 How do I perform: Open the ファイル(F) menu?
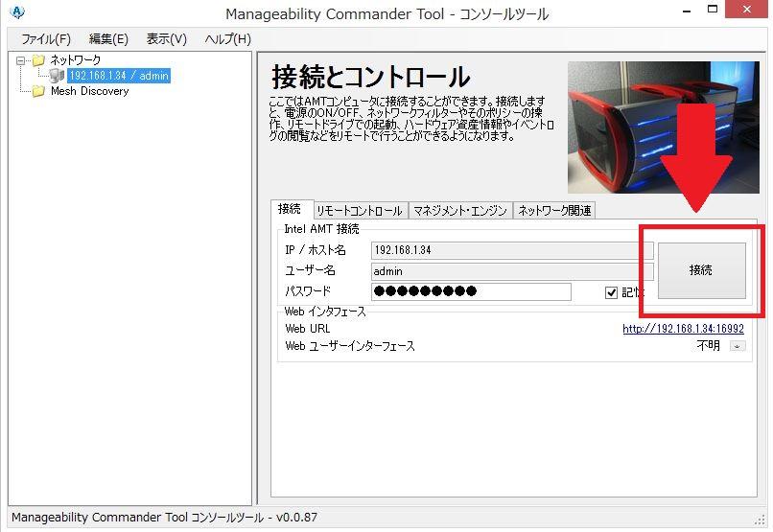click(46, 39)
